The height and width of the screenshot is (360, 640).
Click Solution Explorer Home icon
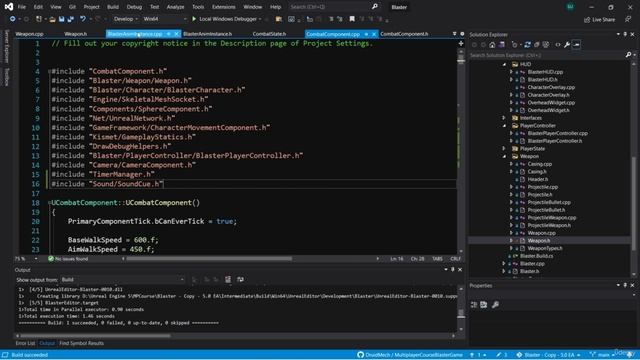492,45
